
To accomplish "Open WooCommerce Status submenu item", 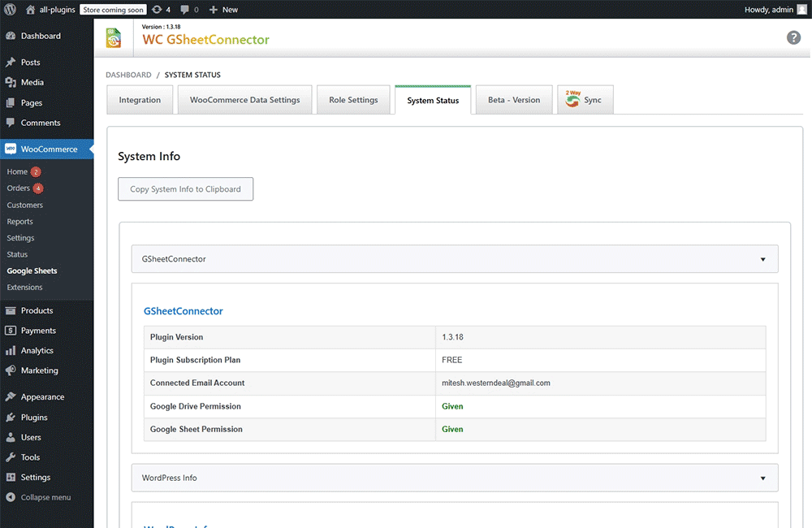I will [17, 254].
